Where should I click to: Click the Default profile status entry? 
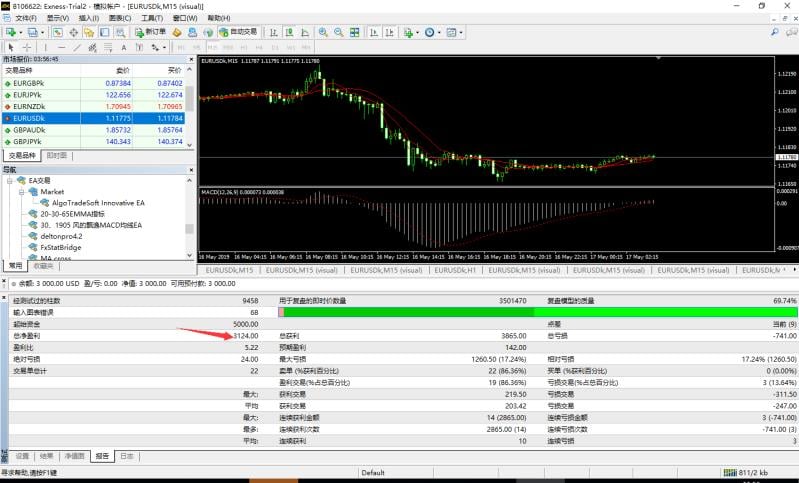click(373, 473)
